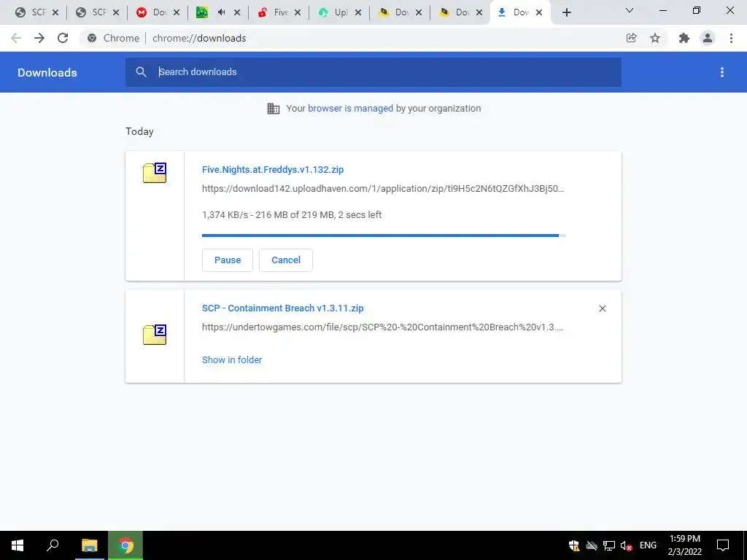Open the network tray icon
Screen dimensions: 747x560
(x=609, y=545)
